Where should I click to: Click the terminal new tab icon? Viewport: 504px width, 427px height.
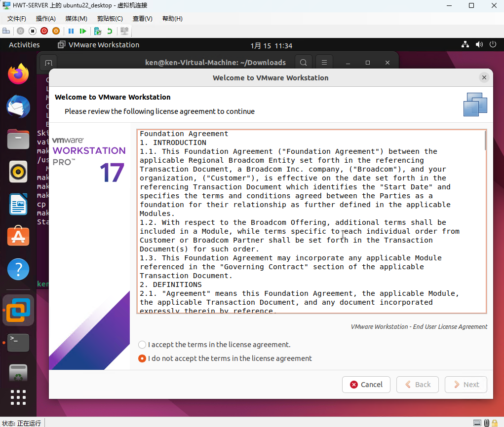48,63
